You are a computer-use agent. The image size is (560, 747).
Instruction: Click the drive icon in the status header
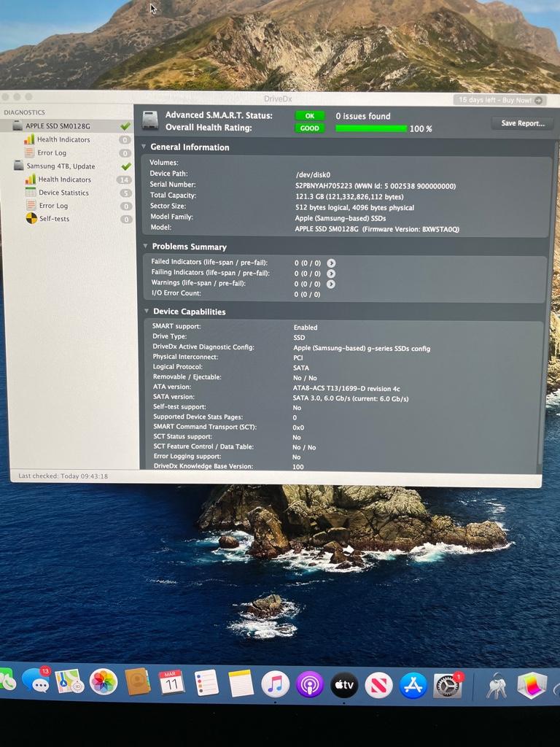coord(150,120)
